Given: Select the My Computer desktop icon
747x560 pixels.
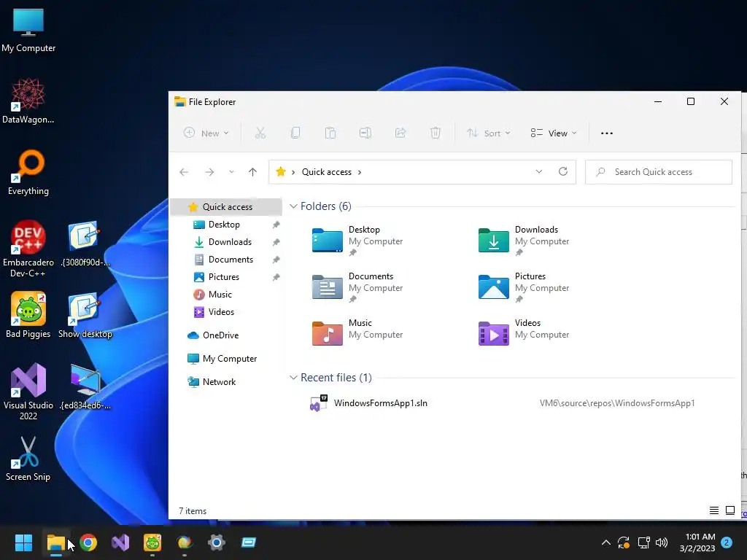Looking at the screenshot, I should (x=28, y=31).
